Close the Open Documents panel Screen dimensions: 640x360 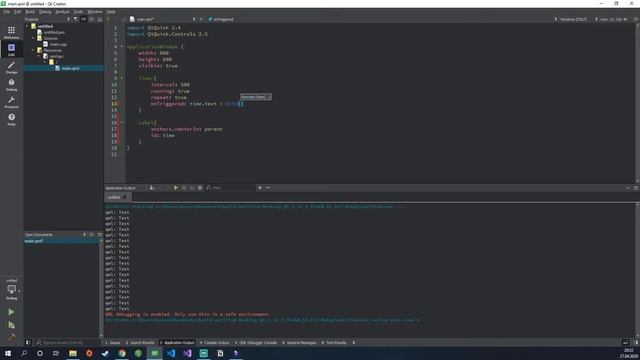click(x=100, y=235)
